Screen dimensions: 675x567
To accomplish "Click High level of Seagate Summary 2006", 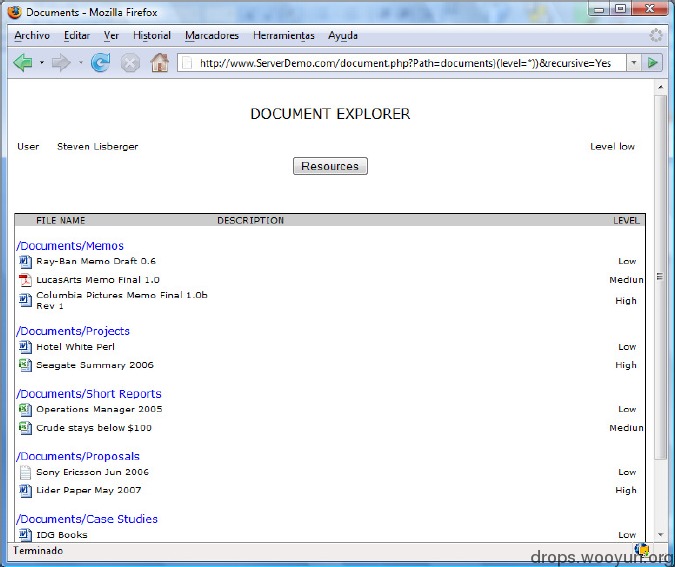I will (626, 365).
